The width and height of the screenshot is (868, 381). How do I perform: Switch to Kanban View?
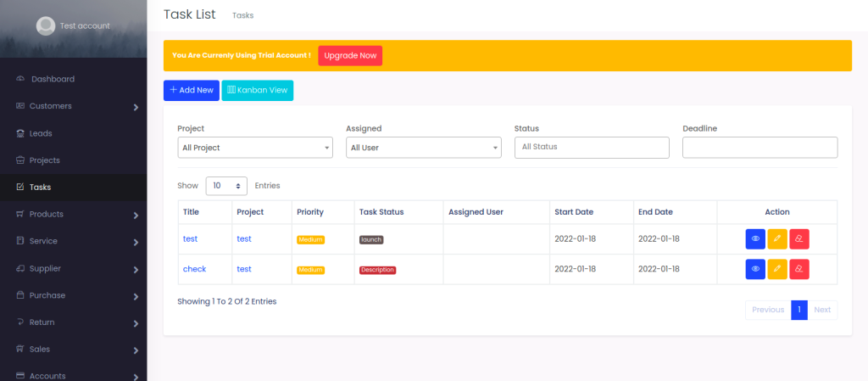[258, 90]
